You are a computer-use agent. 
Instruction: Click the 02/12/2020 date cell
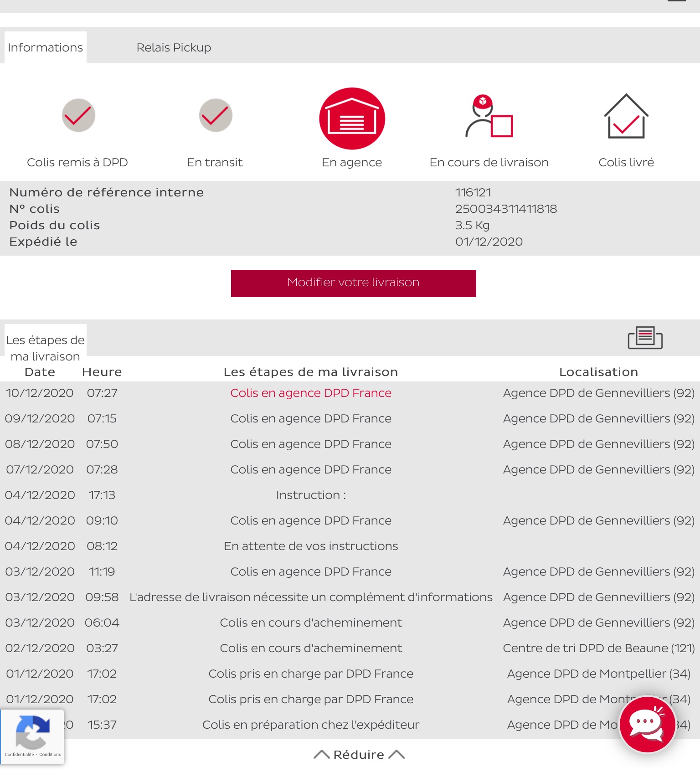[40, 648]
